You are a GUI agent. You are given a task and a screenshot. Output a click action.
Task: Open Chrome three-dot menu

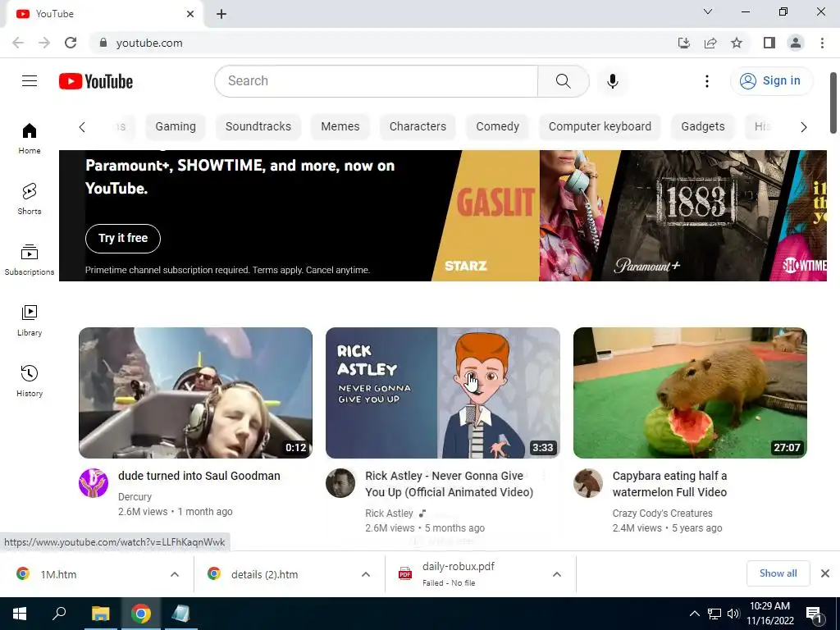coord(822,43)
